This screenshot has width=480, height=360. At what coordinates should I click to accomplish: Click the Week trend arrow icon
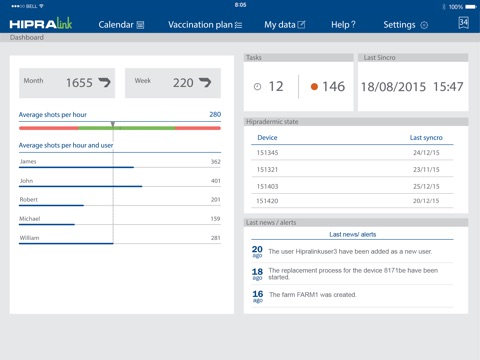205,82
